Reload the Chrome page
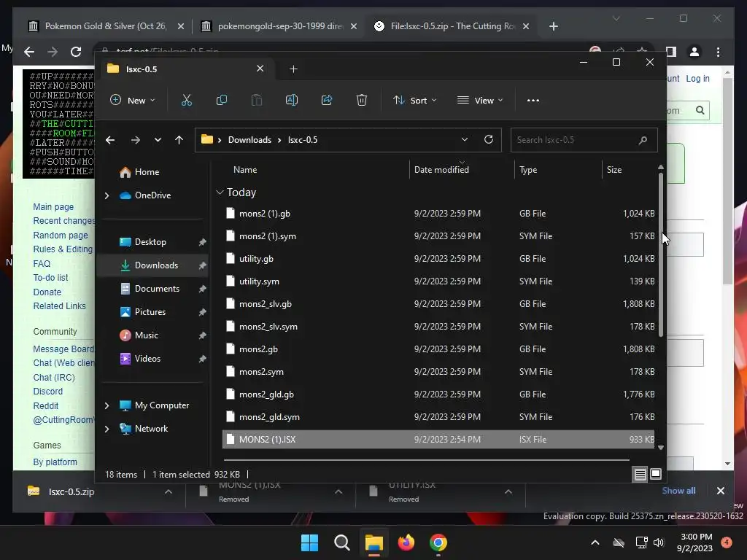 pyautogui.click(x=76, y=52)
